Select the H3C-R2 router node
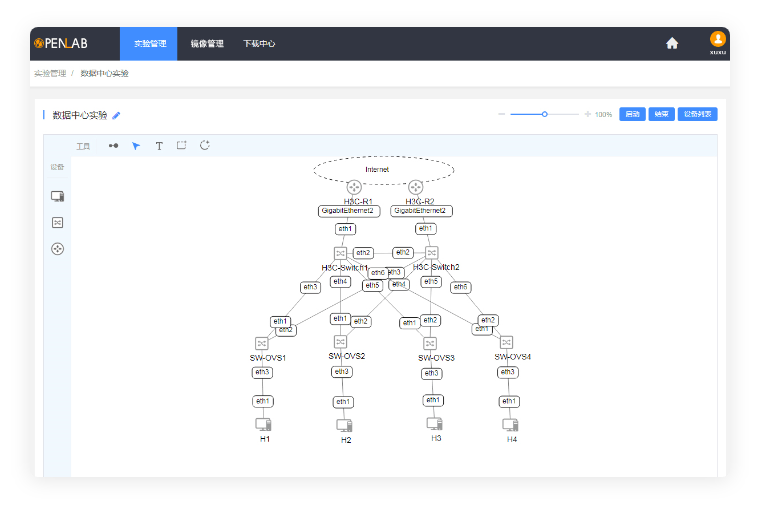 click(x=415, y=187)
